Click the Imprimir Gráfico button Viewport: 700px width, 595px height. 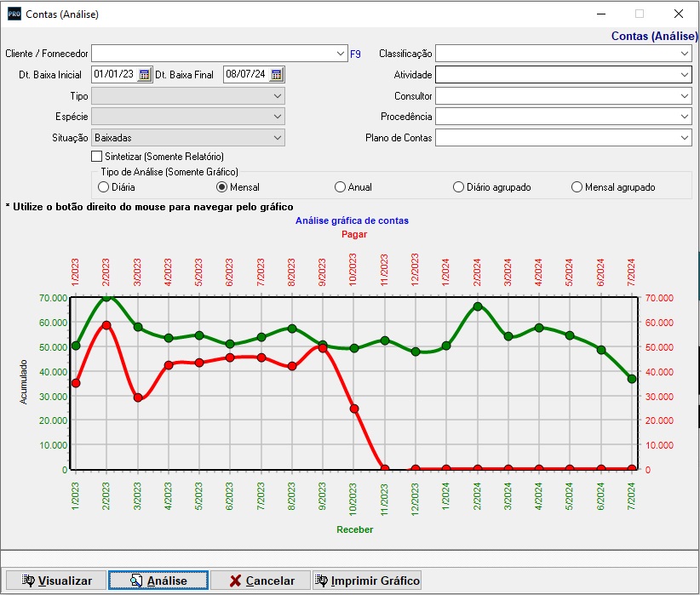(367, 581)
